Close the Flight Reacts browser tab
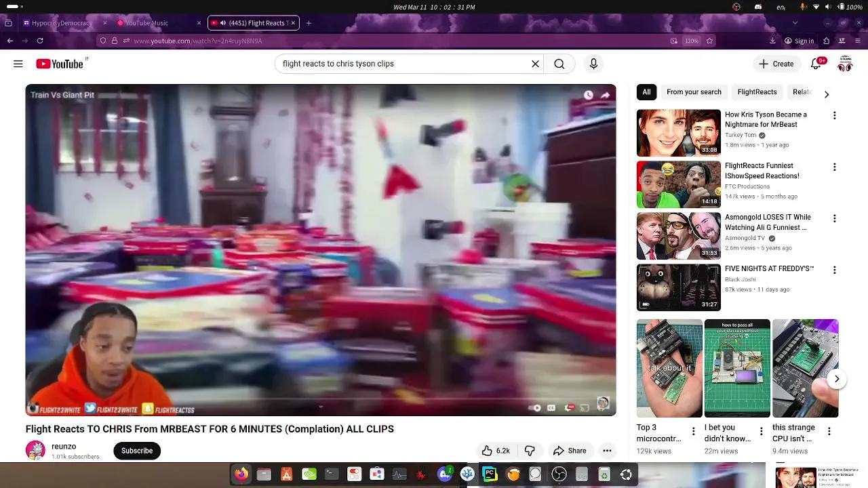868x488 pixels. 293,23
